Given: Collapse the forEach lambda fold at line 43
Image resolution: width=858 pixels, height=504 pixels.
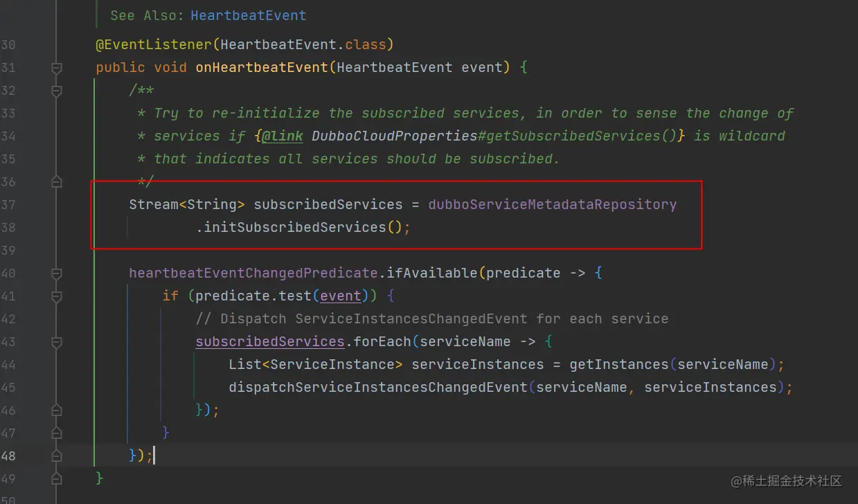Looking at the screenshot, I should pos(57,341).
